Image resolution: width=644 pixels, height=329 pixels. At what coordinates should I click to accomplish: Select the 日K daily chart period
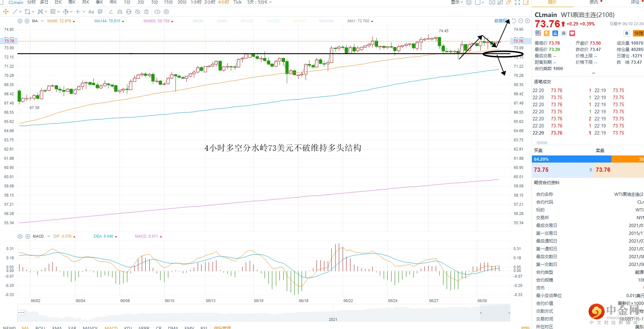[58, 2]
